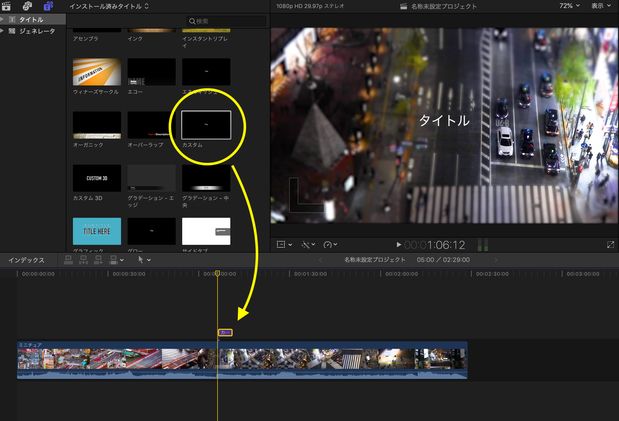Click the 05:00 / 02:29:00 duration readout
Viewport: 619px width, 421px height.
[443, 260]
